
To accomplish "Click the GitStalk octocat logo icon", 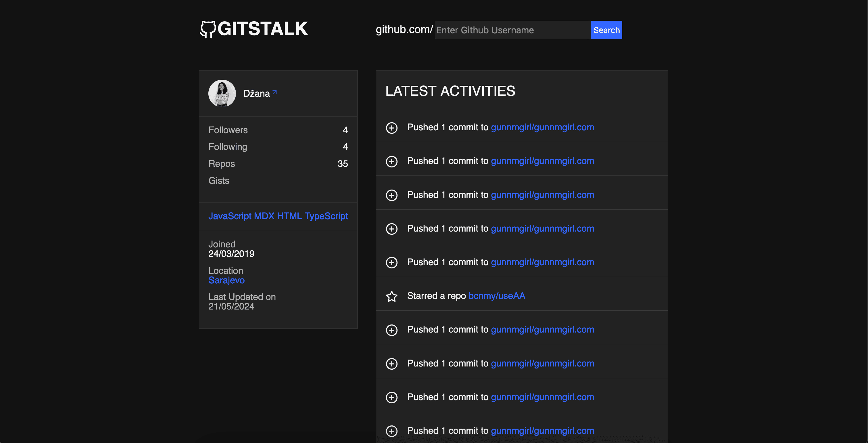I will tap(208, 29).
